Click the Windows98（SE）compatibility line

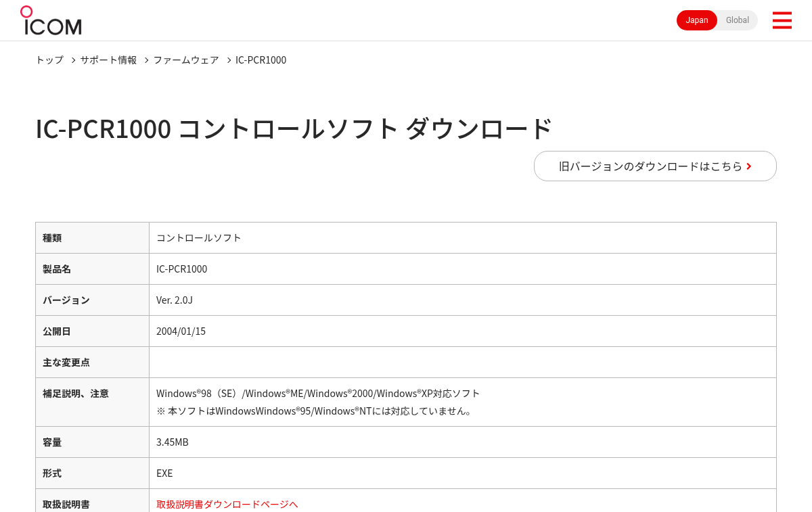pyautogui.click(x=318, y=393)
